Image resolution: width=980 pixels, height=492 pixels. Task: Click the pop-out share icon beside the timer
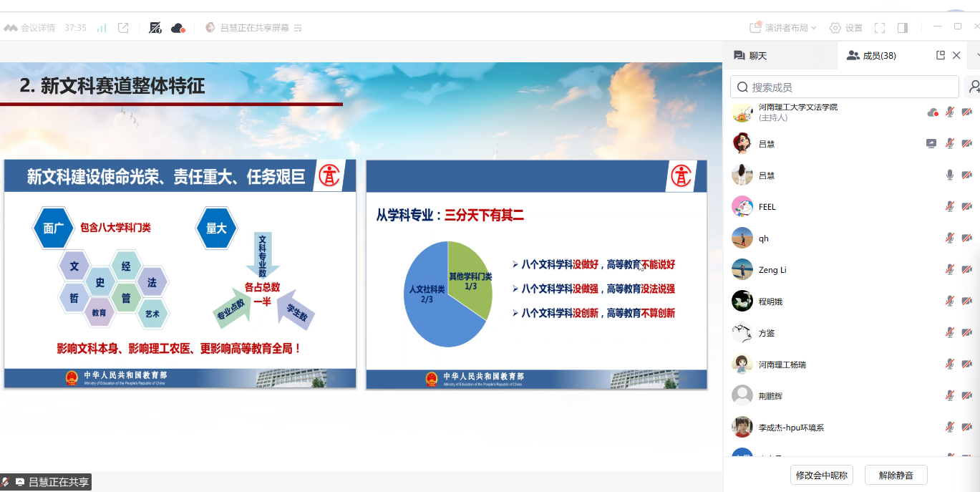pos(123,28)
